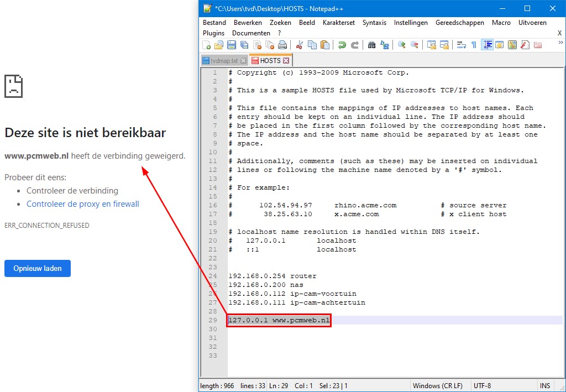Open the Syntaxis menu

click(x=374, y=22)
